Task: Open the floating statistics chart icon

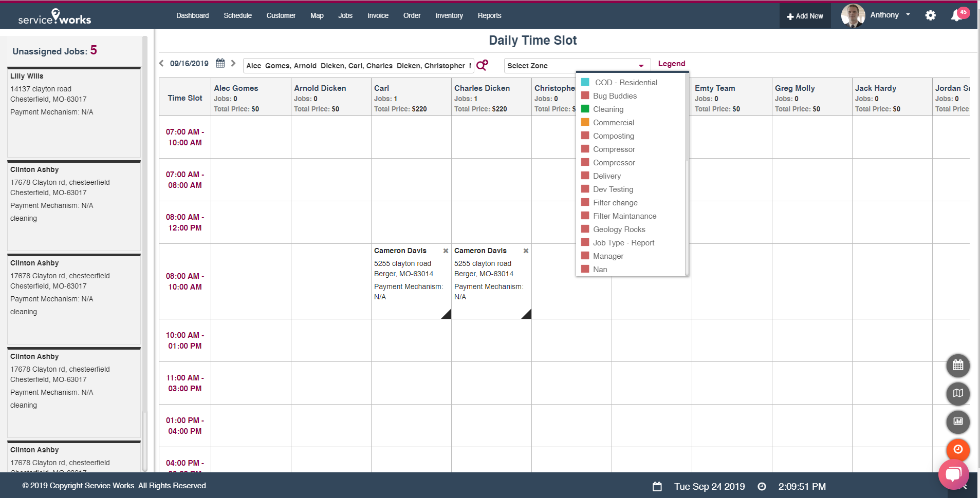Action: point(957,422)
